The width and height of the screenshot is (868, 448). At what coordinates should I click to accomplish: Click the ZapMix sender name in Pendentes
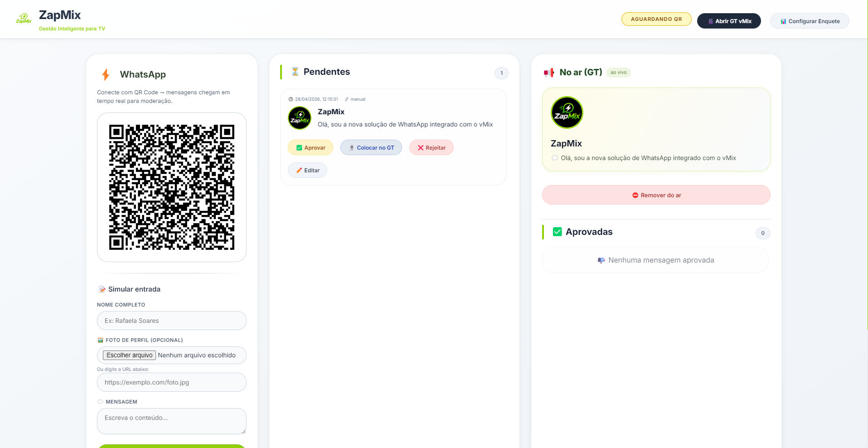point(331,112)
